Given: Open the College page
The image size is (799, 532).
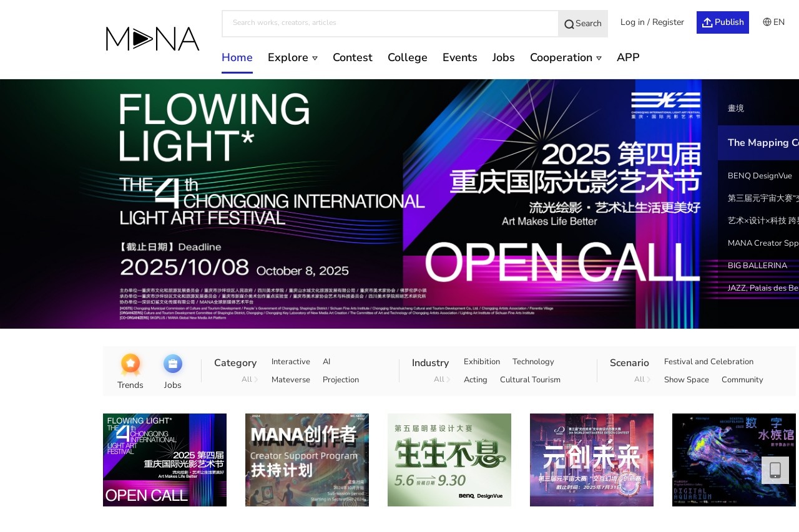Looking at the screenshot, I should click(x=408, y=57).
